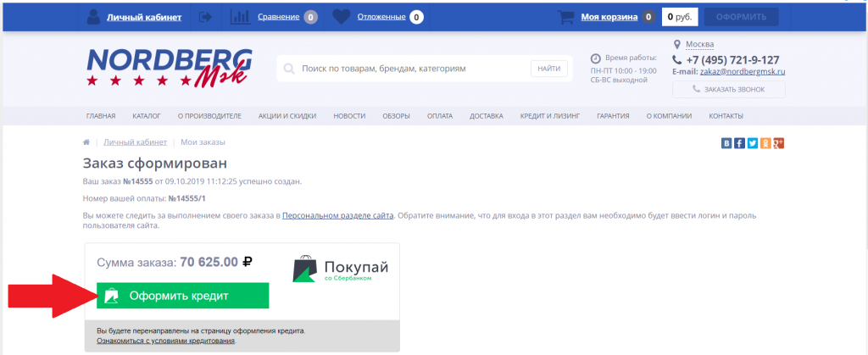Click the green Оформить кредит button
Viewport: 868px width, 355px height.
[x=183, y=296]
